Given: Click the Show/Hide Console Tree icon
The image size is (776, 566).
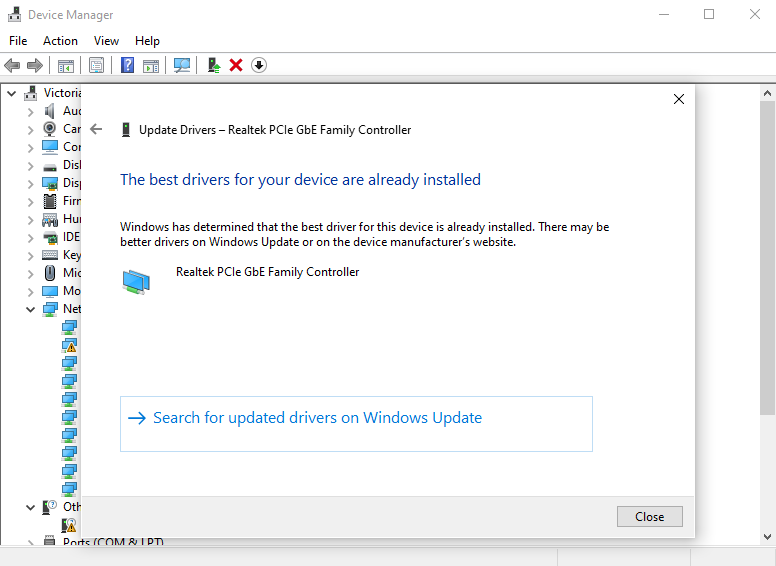Looking at the screenshot, I should [66, 65].
